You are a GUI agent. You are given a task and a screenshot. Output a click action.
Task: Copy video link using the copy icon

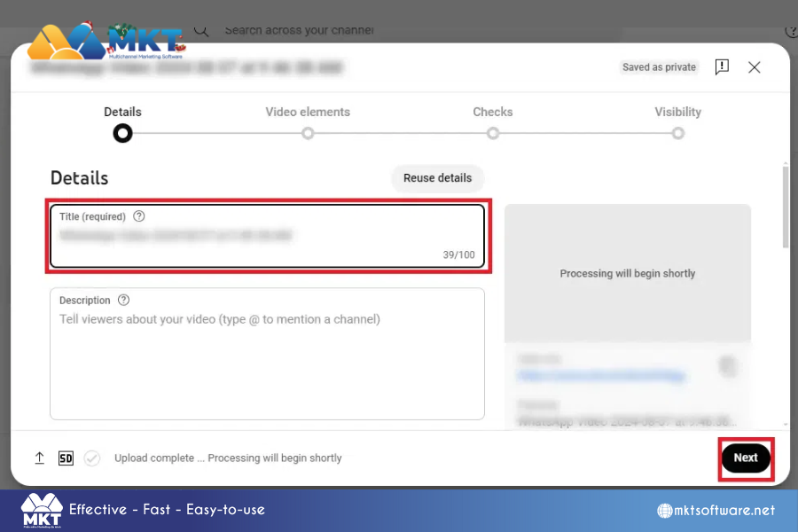(728, 365)
